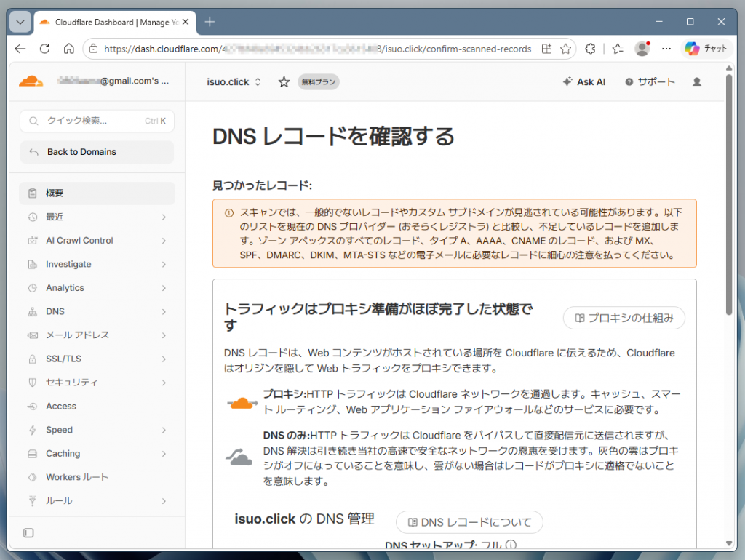Click the clock icon next to 最近
Screen dimensions: 745x560
pos(32,217)
